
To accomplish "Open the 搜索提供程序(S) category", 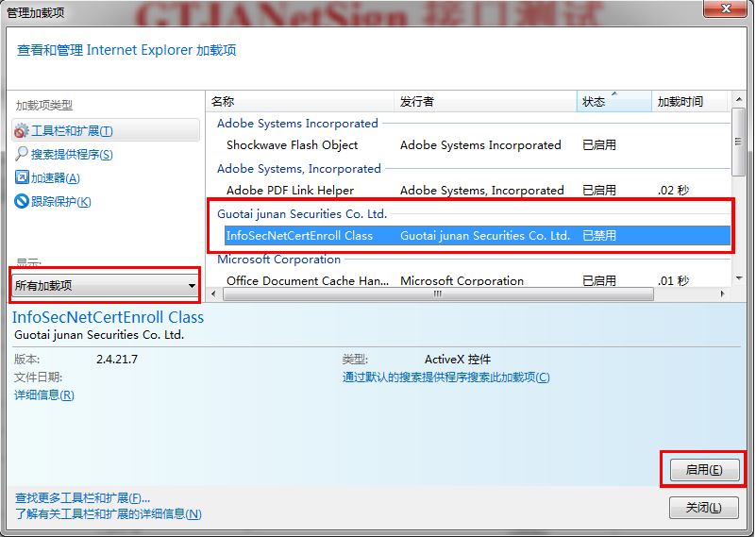I will pyautogui.click(x=72, y=154).
